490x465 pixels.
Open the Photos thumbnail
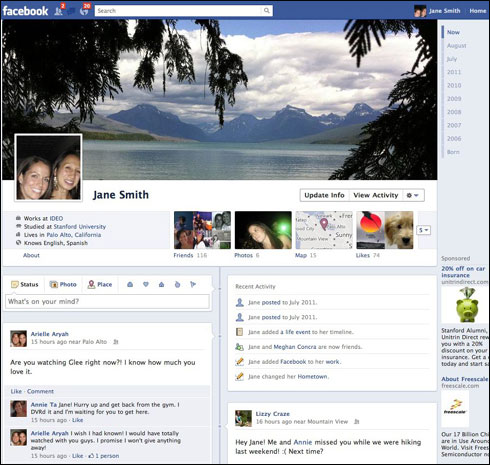[263, 230]
